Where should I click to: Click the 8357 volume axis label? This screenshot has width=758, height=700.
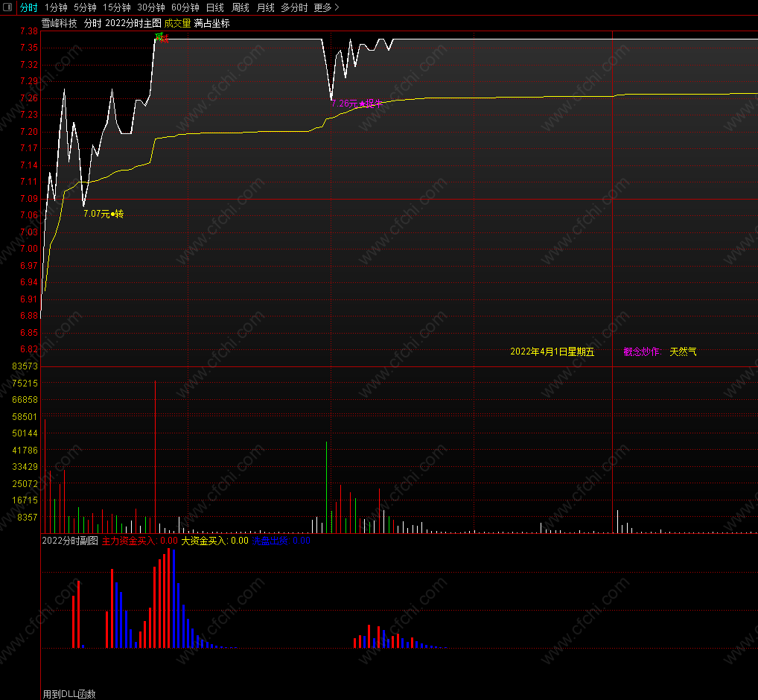point(28,518)
